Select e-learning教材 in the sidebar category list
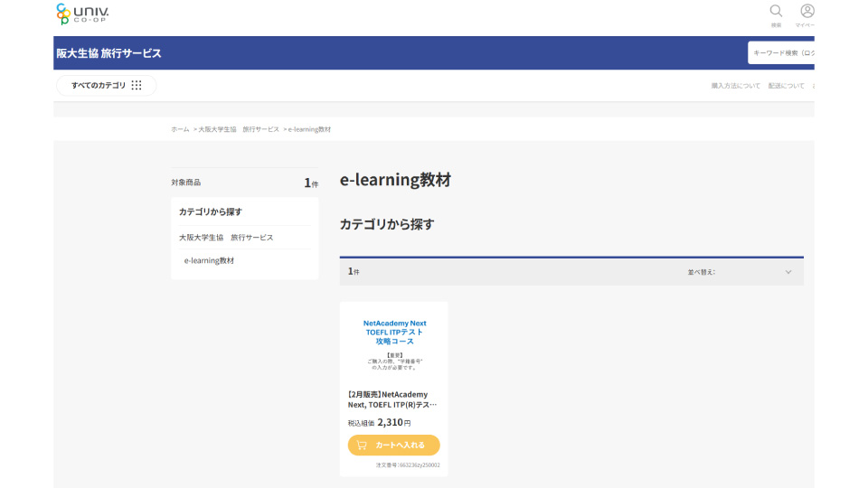This screenshot has width=868, height=488. (209, 260)
